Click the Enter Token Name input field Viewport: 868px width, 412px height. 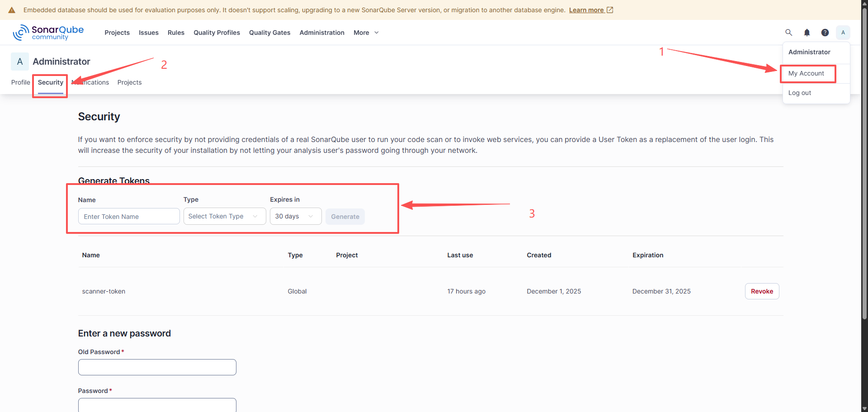[128, 216]
